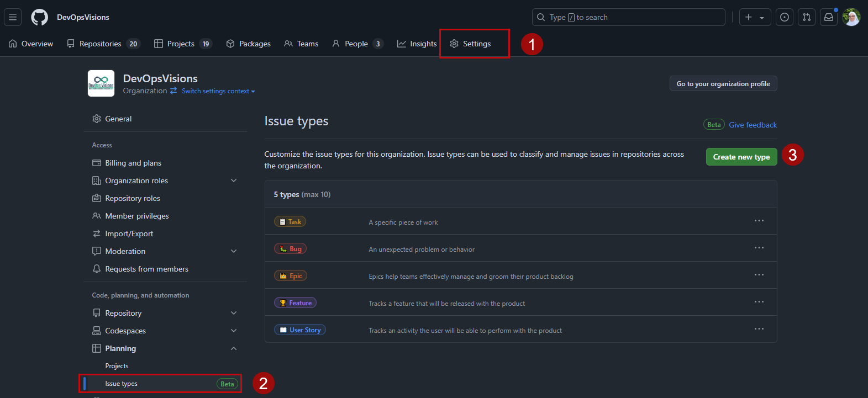The height and width of the screenshot is (398, 868).
Task: Click the credit card Billing icon
Action: click(97, 163)
